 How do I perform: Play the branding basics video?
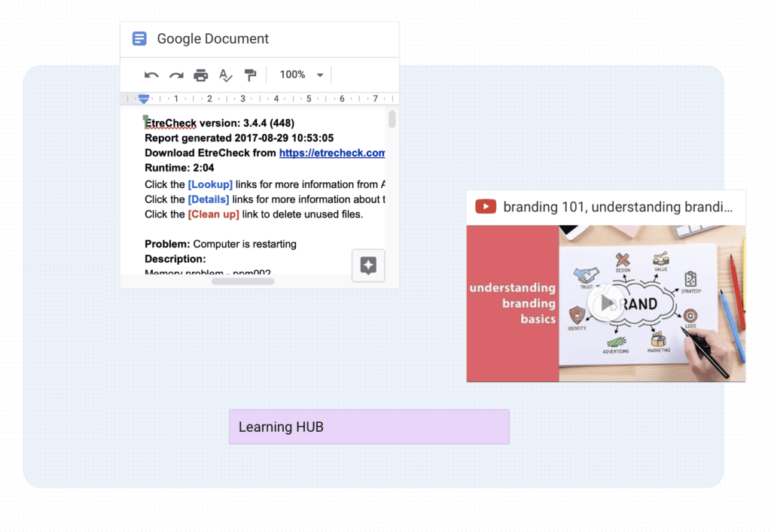click(x=606, y=303)
